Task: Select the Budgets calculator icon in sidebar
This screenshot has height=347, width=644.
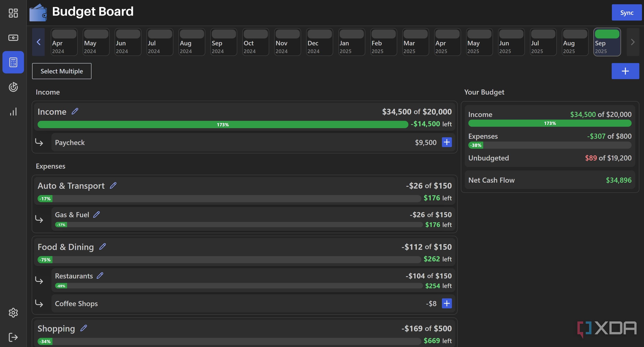Action: (x=13, y=62)
